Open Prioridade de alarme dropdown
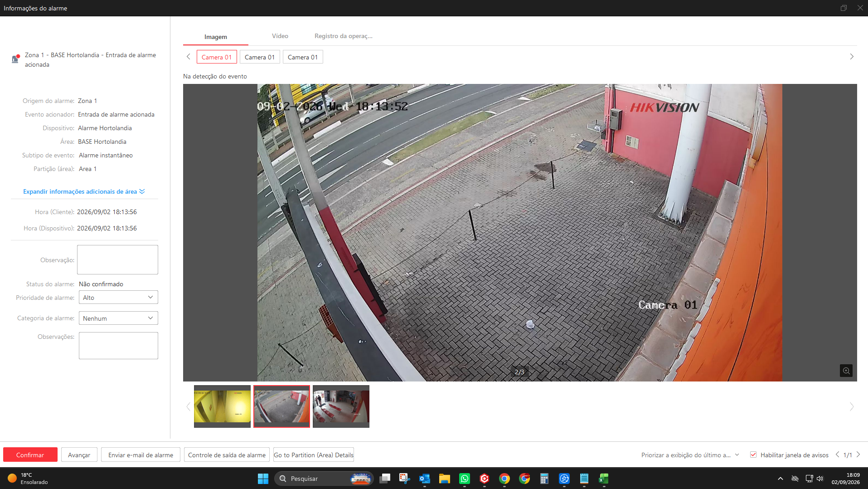This screenshot has width=868, height=489. click(118, 297)
